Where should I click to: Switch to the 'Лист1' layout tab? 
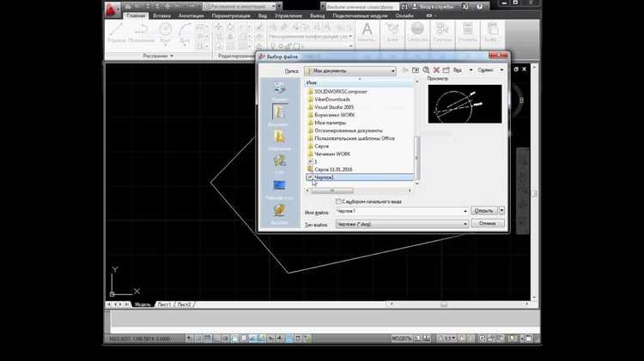162,304
